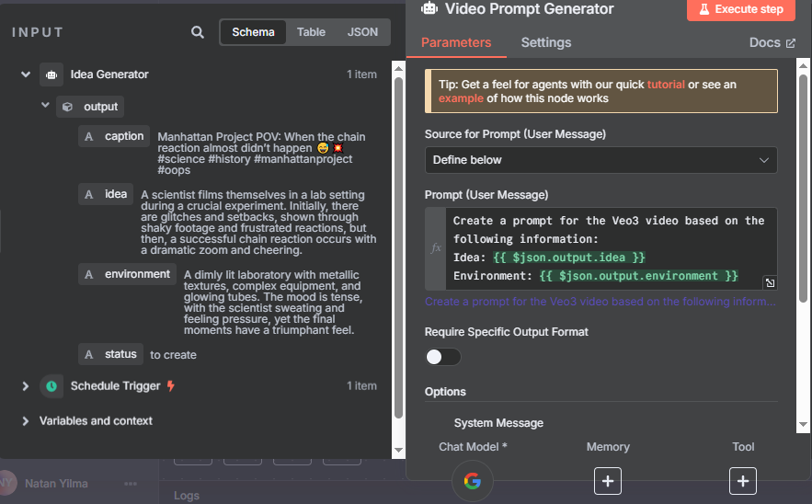The width and height of the screenshot is (812, 504).
Task: Open the Google chat model node
Action: tap(473, 481)
